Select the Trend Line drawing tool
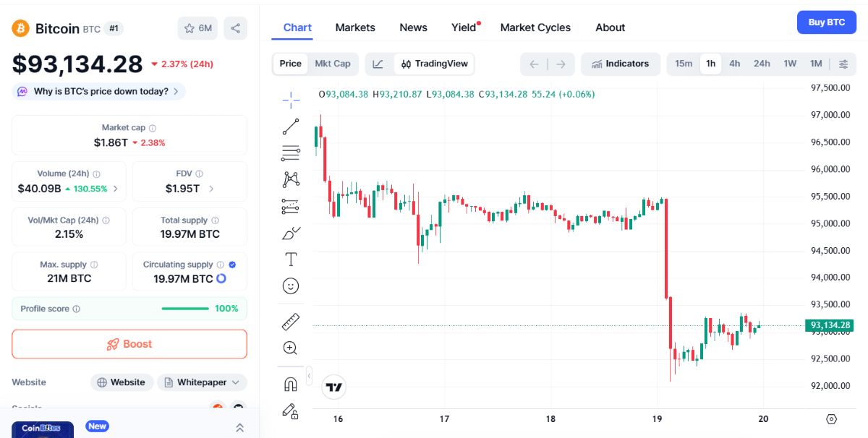This screenshot has width=868, height=438. pos(290,126)
